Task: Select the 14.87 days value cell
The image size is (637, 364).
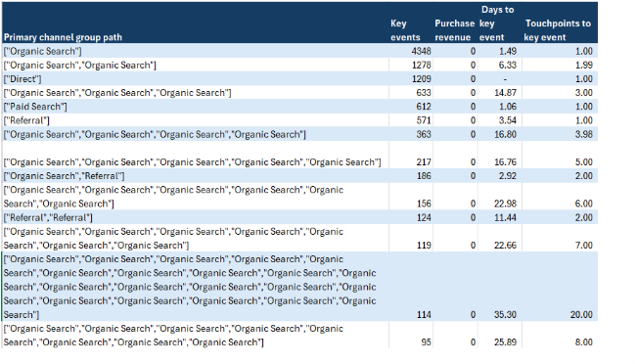Action: coord(500,93)
